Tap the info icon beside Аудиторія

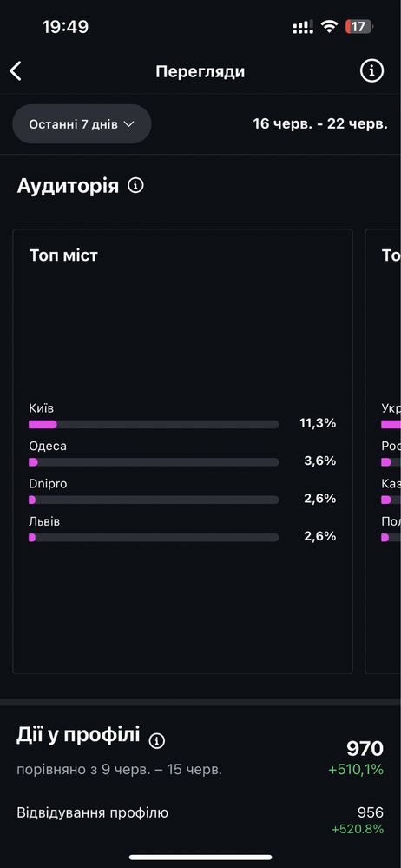135,185
